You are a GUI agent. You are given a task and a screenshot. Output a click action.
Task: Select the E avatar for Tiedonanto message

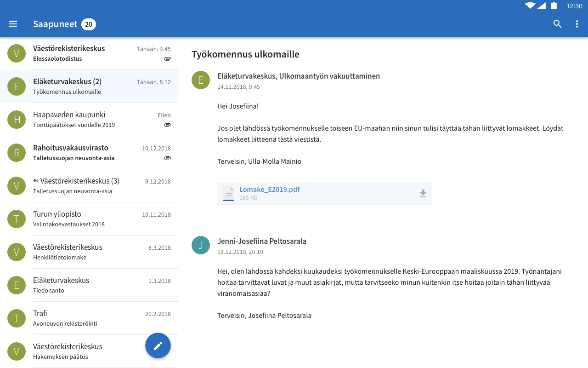click(x=17, y=285)
